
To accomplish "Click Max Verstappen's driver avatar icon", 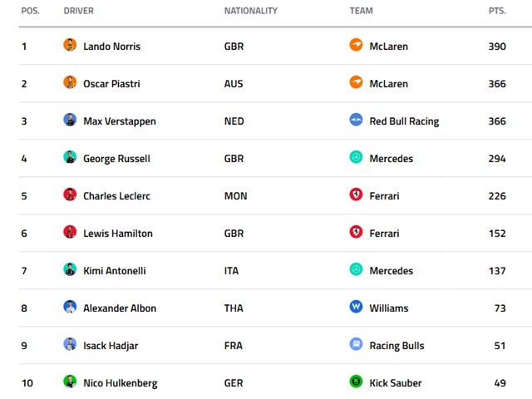I will pos(70,120).
